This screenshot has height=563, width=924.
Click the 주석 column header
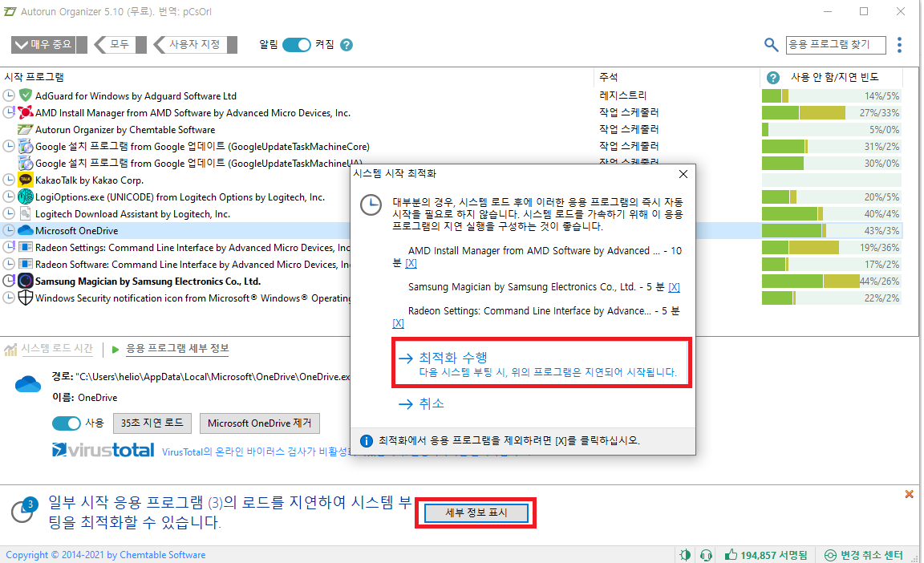609,77
